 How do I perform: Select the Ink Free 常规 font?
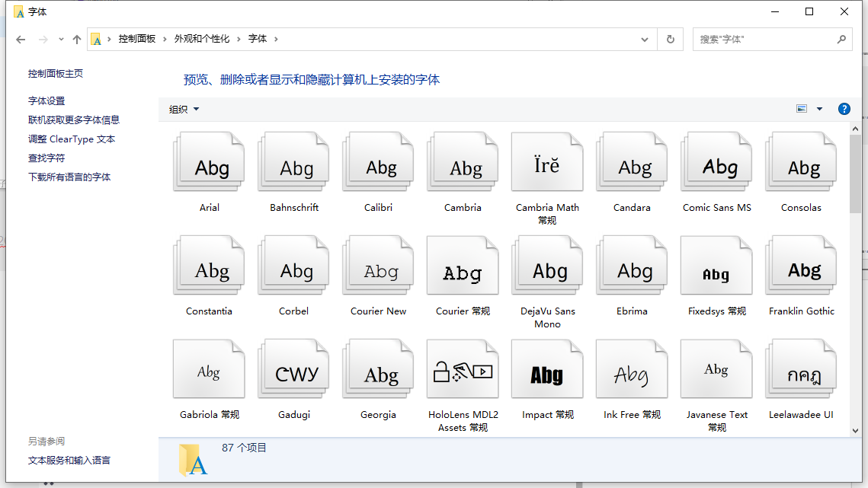(631, 368)
